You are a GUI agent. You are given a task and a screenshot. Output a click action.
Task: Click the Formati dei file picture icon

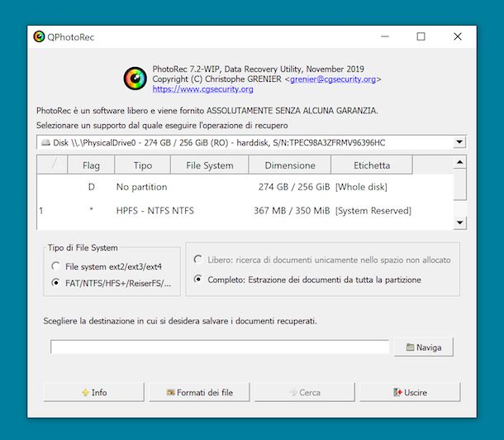[x=171, y=392]
